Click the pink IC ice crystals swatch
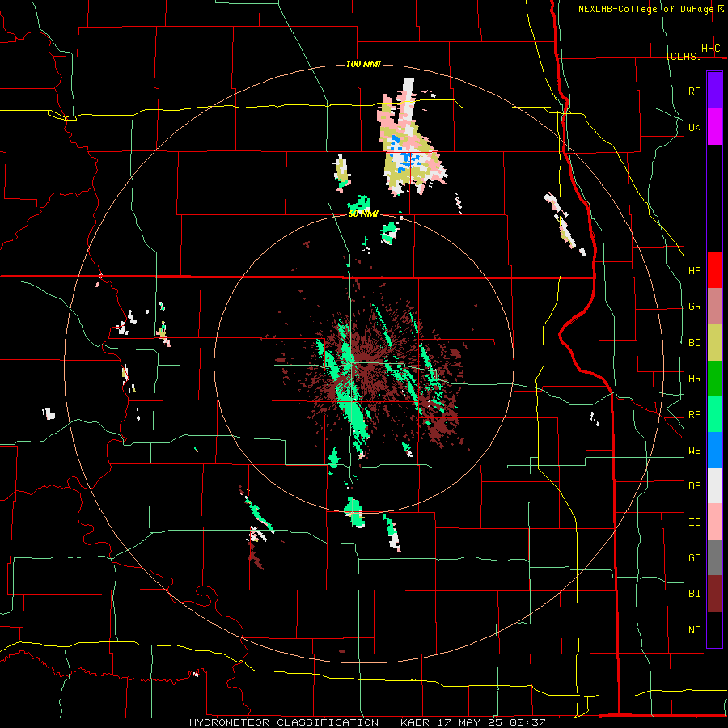 click(714, 522)
